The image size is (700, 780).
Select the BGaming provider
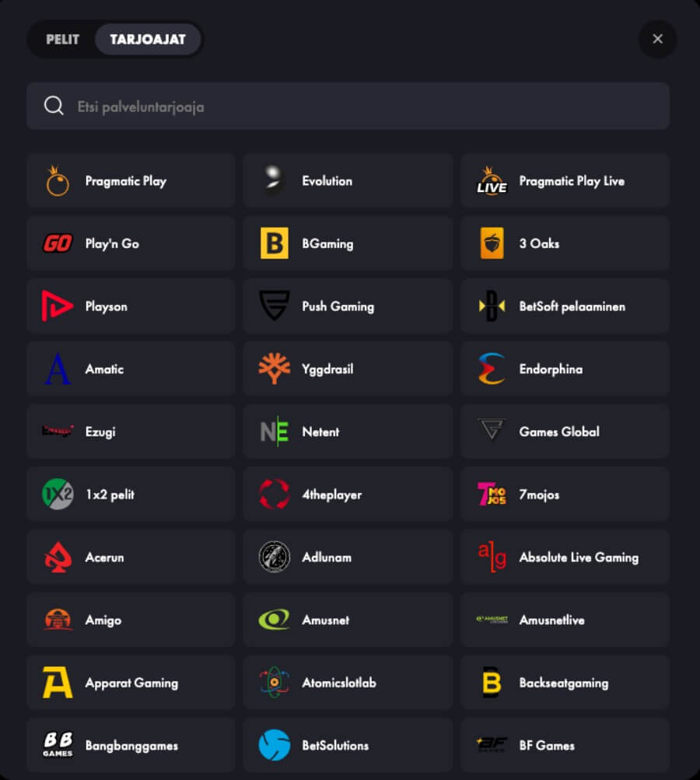[348, 243]
